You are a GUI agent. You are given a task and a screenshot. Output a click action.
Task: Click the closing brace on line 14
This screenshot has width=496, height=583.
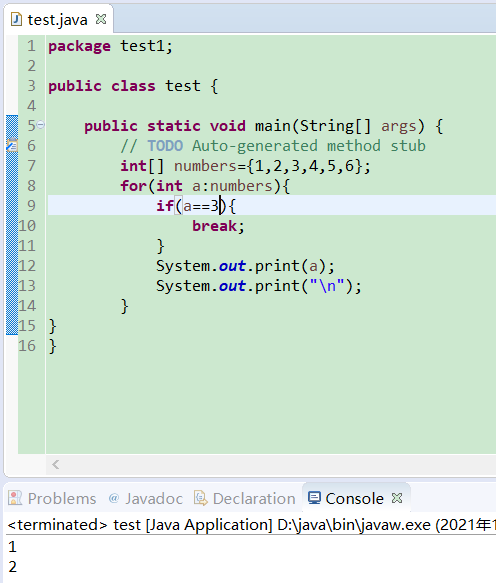(x=125, y=306)
